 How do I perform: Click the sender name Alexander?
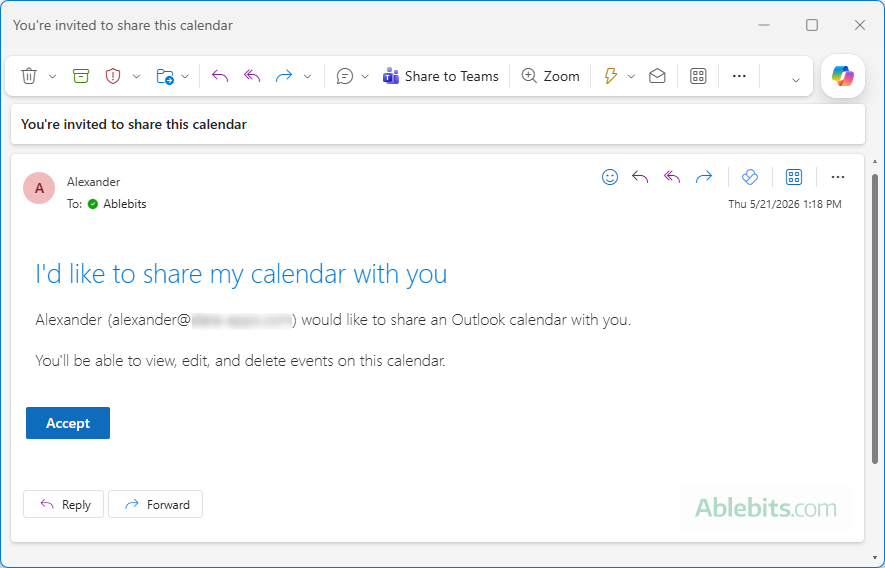(93, 182)
